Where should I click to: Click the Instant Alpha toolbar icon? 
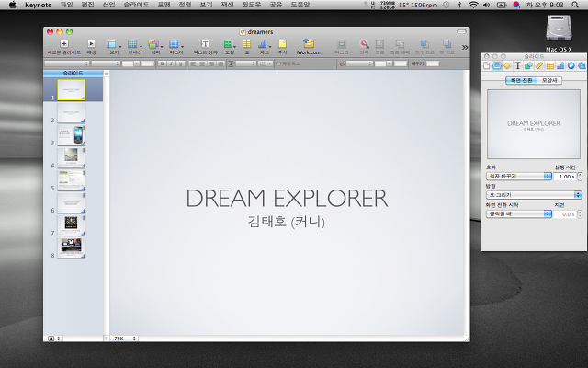(x=364, y=44)
